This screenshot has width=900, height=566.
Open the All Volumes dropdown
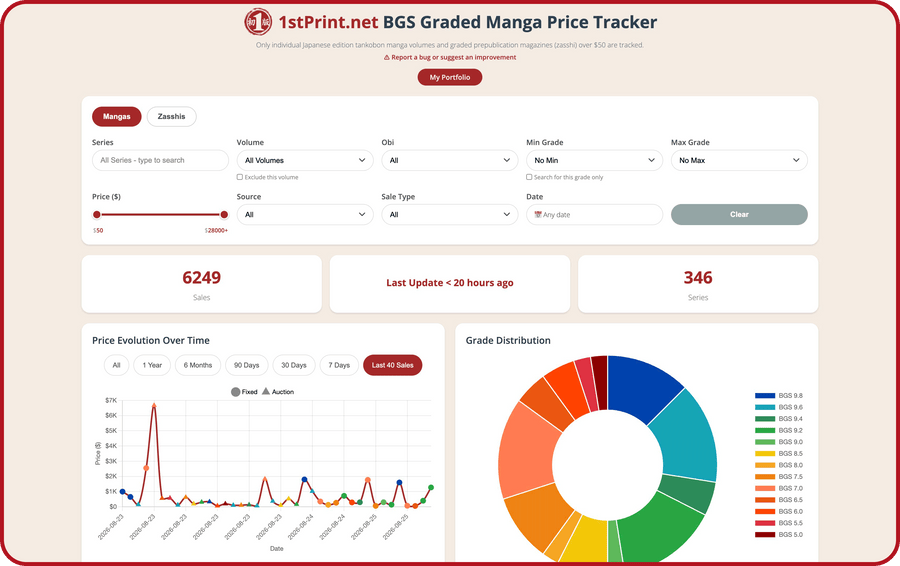pos(305,160)
